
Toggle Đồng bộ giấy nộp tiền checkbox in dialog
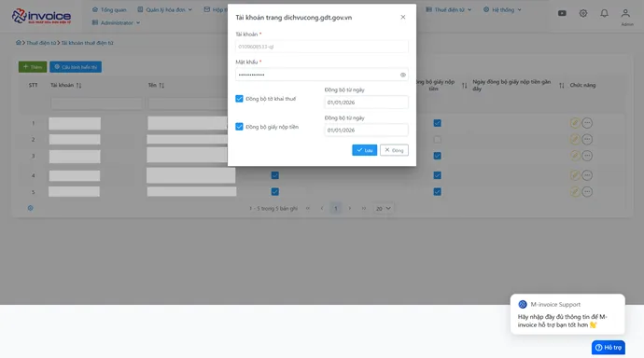pyautogui.click(x=239, y=127)
